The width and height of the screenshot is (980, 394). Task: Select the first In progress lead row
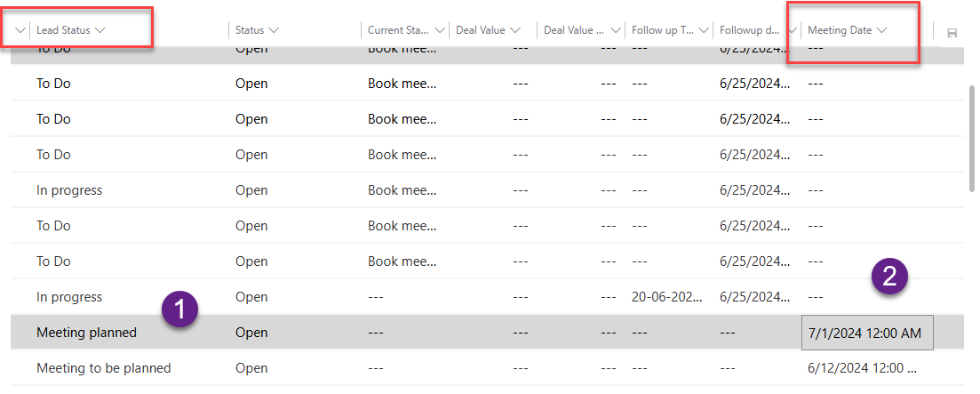(69, 190)
